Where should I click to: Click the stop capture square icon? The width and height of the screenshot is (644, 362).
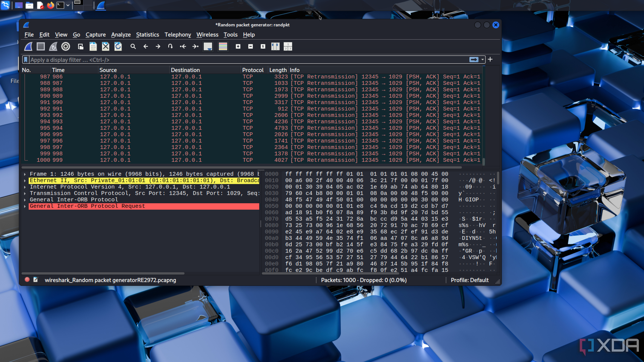41,47
